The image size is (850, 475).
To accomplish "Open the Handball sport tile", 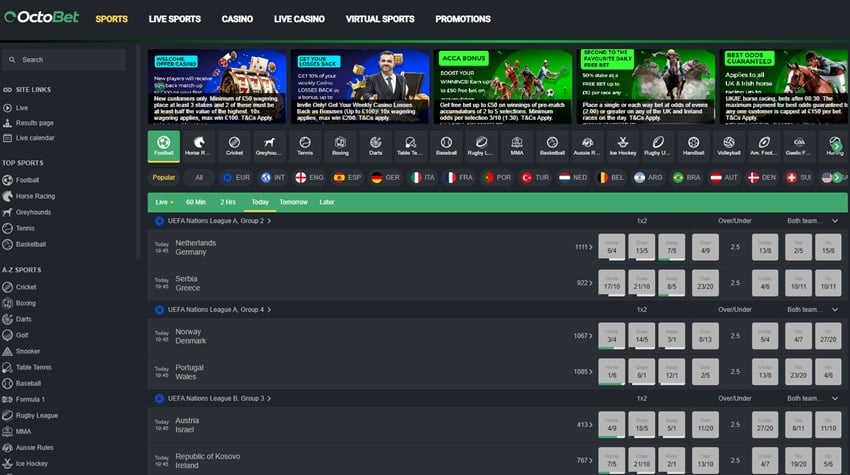I will click(x=693, y=146).
